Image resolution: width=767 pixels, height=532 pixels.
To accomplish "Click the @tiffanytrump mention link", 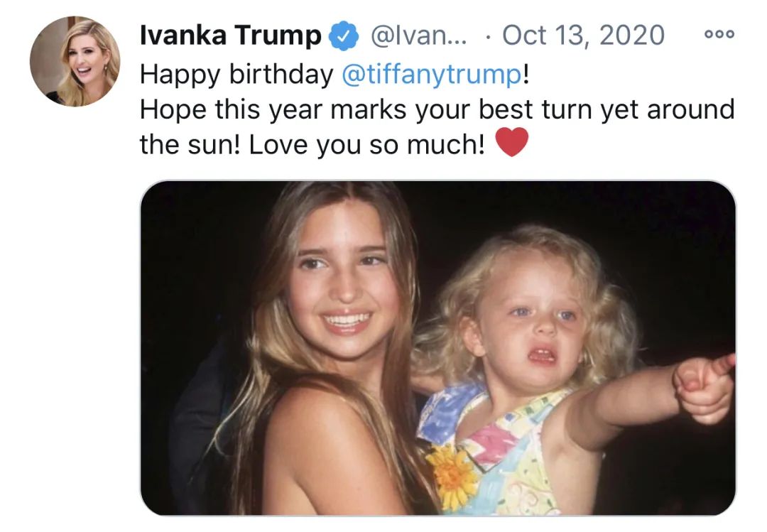I will [x=432, y=74].
